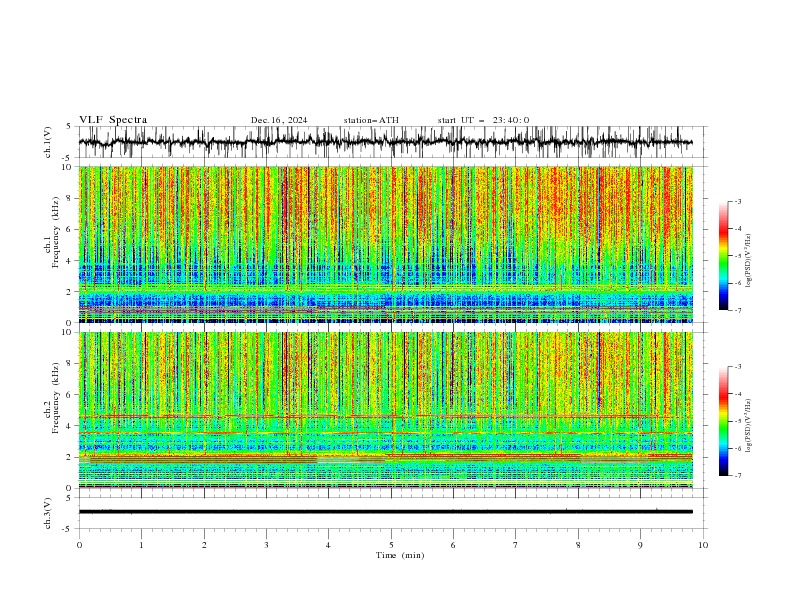Click the time axis tick label '10'
Image resolution: width=792 pixels, height=612 pixels.
pyautogui.click(x=703, y=545)
